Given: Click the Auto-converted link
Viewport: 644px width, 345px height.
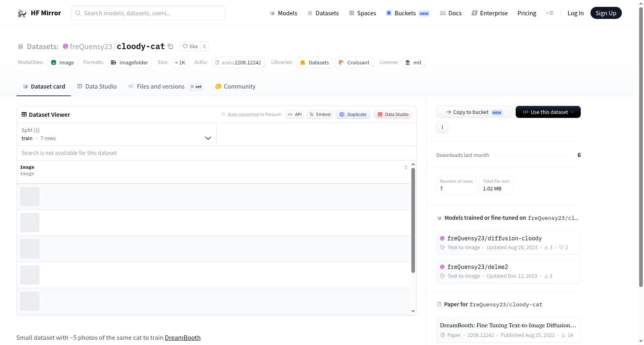Looking at the screenshot, I should [x=243, y=114].
